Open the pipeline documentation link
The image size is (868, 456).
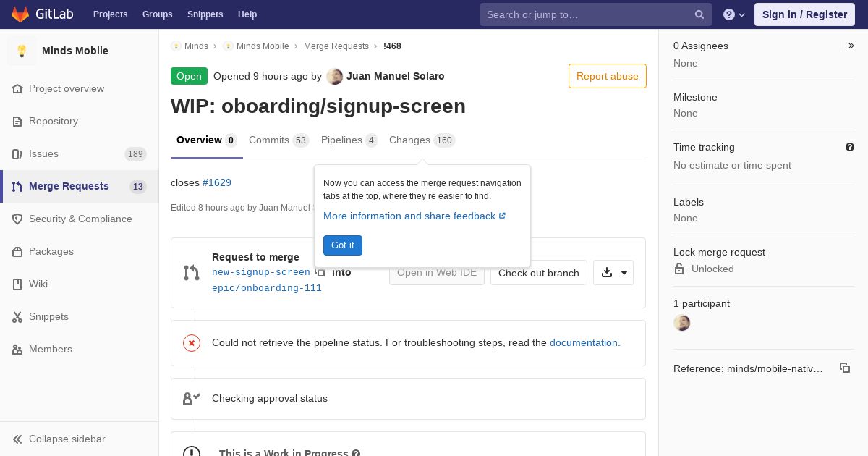[x=585, y=342]
